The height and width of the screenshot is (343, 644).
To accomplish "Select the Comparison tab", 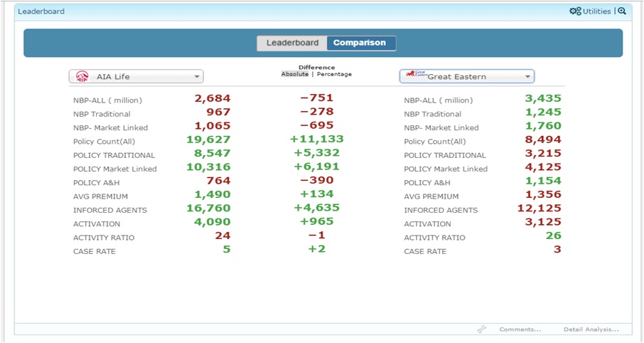I will coord(360,43).
